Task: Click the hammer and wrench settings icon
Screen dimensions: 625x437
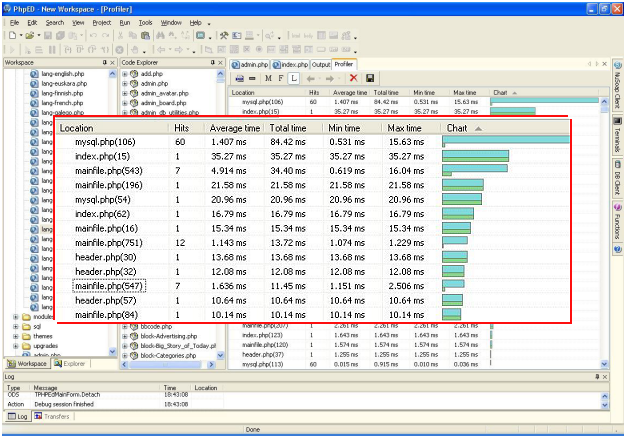Action: [224, 35]
